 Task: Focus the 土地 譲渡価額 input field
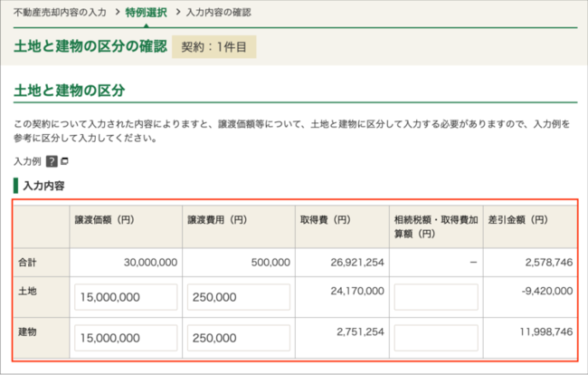[x=125, y=297]
